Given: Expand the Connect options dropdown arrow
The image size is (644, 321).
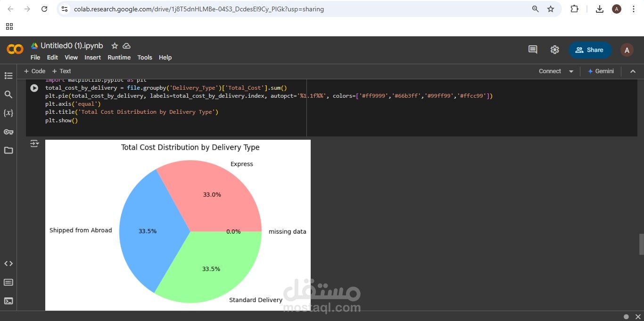Looking at the screenshot, I should tap(571, 71).
